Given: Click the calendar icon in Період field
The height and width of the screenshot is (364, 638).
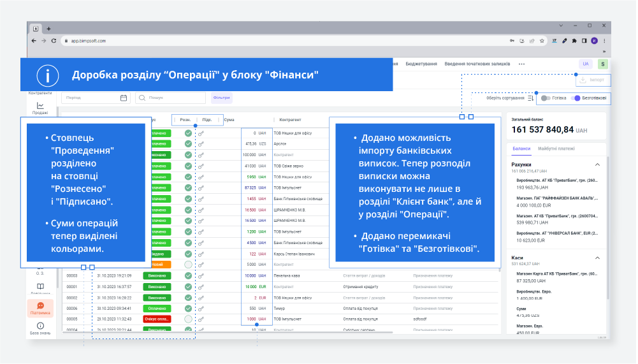Looking at the screenshot, I should pos(124,98).
